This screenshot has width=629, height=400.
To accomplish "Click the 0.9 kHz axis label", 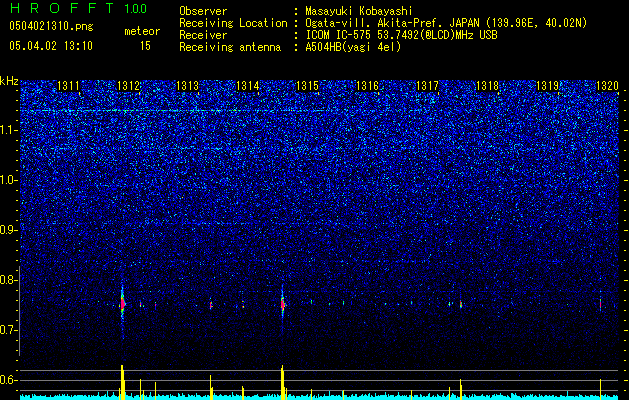I will pyautogui.click(x=9, y=230).
